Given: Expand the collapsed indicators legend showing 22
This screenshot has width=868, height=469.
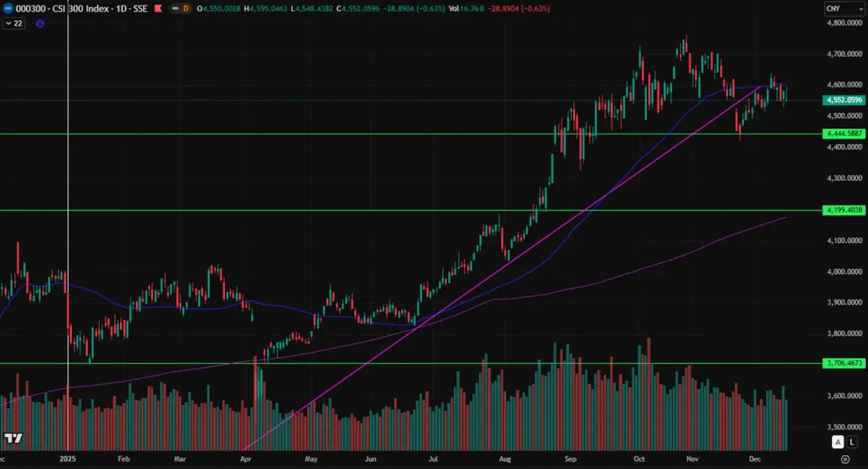Looking at the screenshot, I should tap(13, 23).
